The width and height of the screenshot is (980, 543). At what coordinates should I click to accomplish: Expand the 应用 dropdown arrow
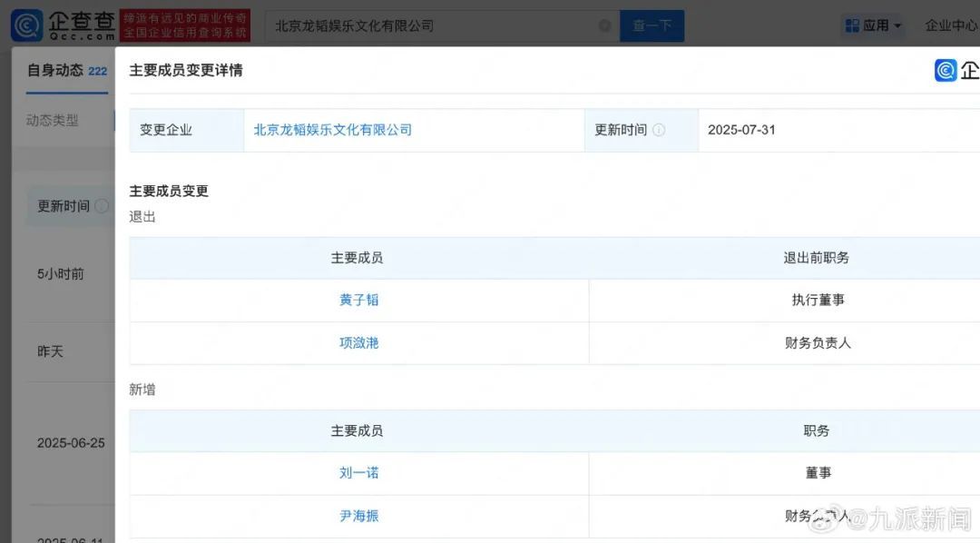point(897,26)
